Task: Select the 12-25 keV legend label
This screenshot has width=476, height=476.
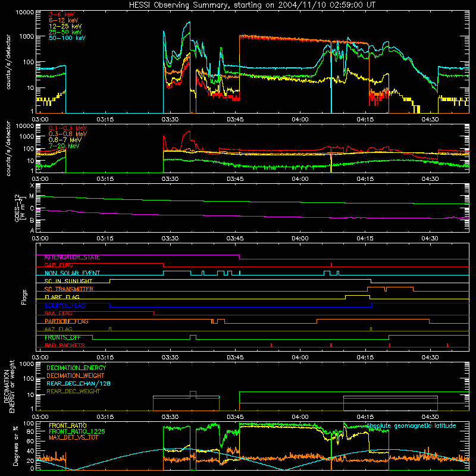Action: click(65, 26)
